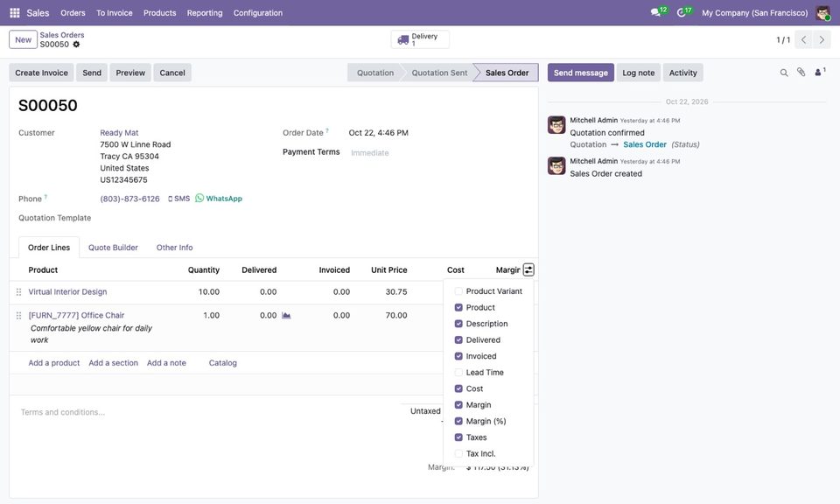Screen dimensions: 840x504
Task: Enable the Tax Incl. column checkbox
Action: pos(458,453)
